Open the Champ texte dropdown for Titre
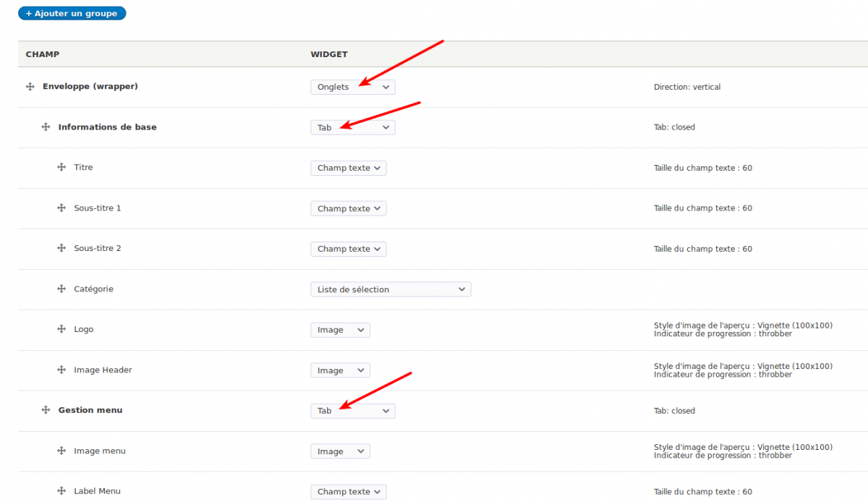 349,169
